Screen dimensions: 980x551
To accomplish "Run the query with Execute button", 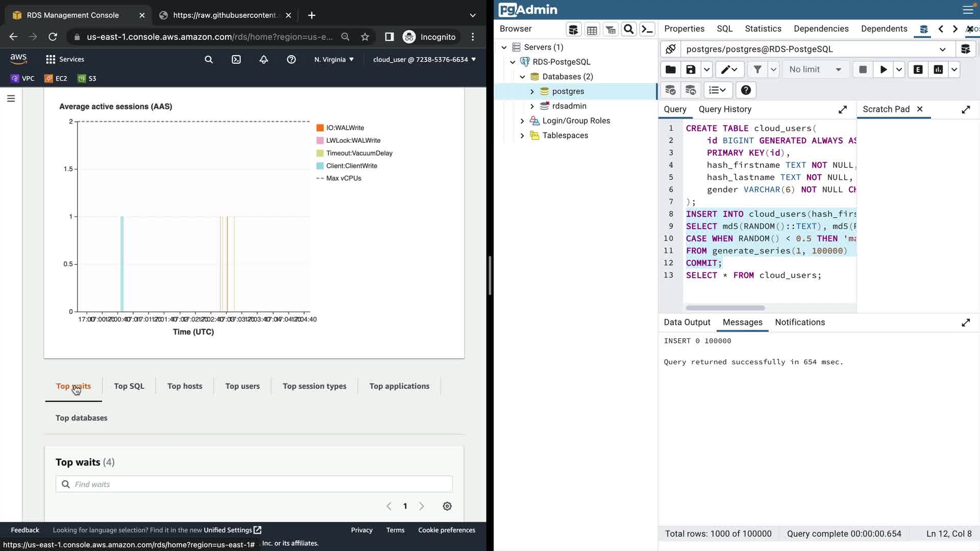I will coord(883,70).
